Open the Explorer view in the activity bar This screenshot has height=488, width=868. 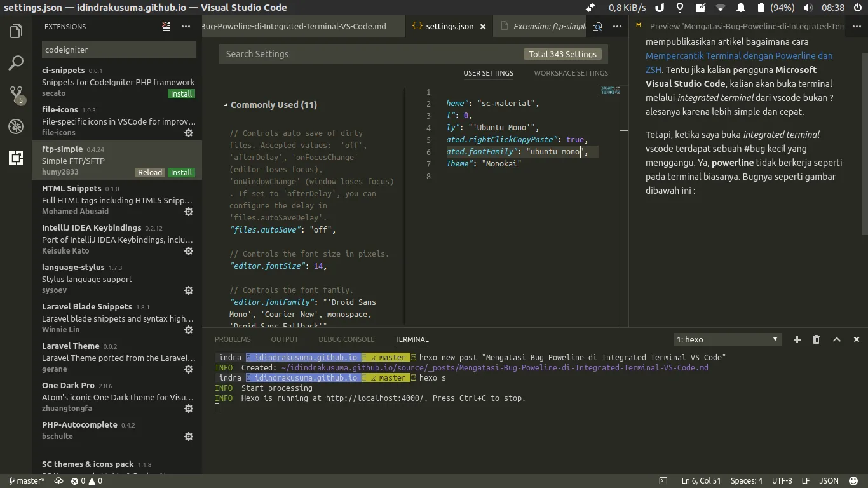[16, 30]
